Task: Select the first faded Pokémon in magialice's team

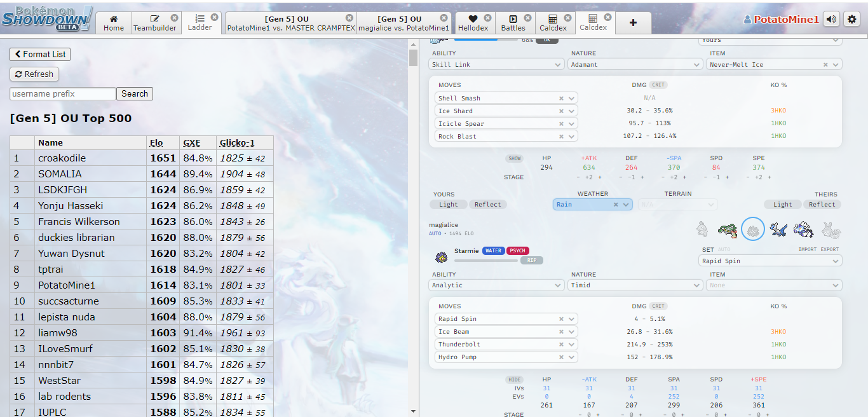Action: (x=702, y=229)
